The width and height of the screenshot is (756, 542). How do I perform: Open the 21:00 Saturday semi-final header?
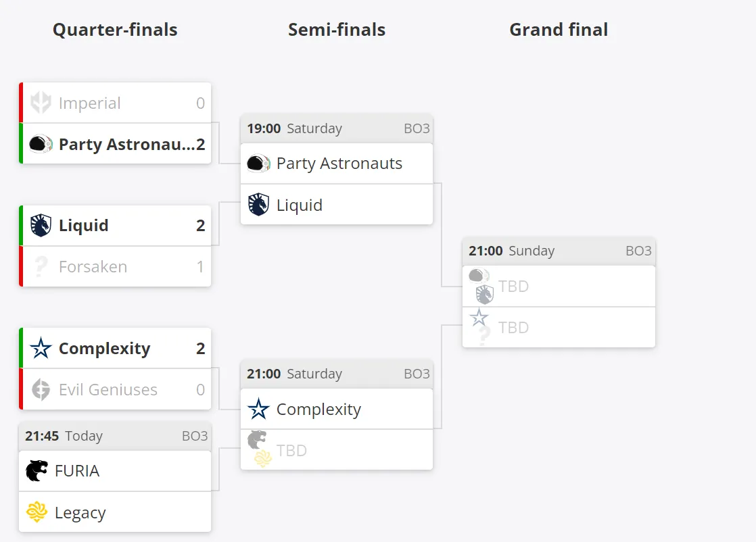coord(337,374)
